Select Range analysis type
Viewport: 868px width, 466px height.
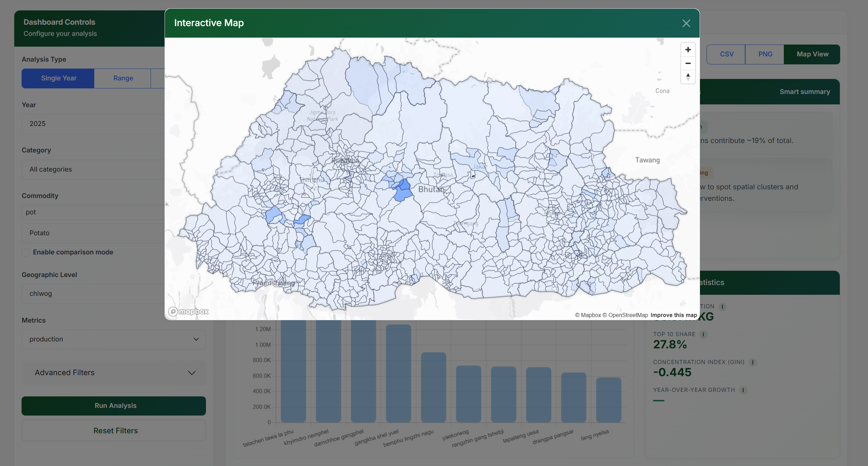(x=123, y=78)
